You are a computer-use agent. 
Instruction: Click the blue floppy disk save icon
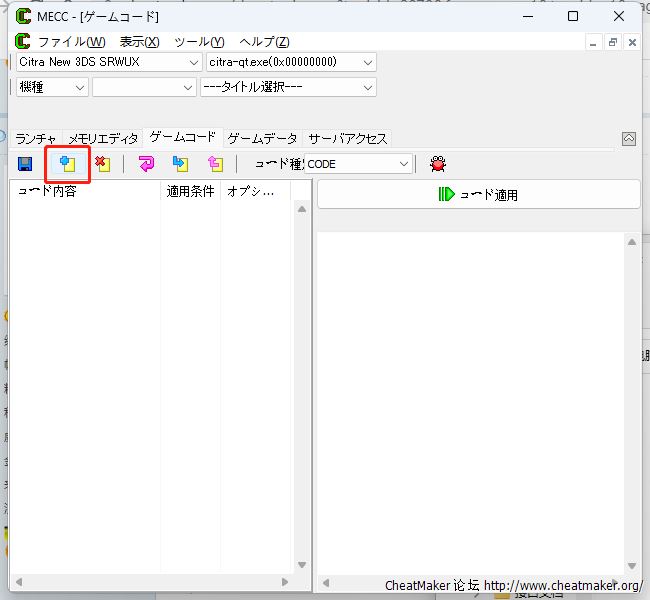tap(25, 163)
